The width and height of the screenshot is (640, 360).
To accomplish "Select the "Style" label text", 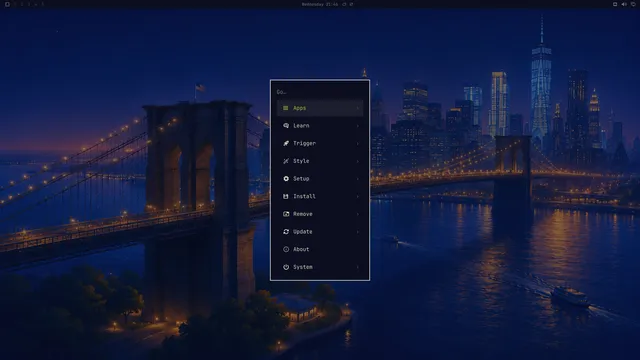I will 301,161.
